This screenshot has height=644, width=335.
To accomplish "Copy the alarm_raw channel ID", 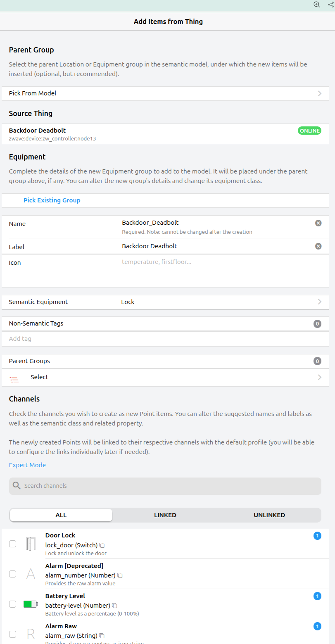I will pos(102,636).
